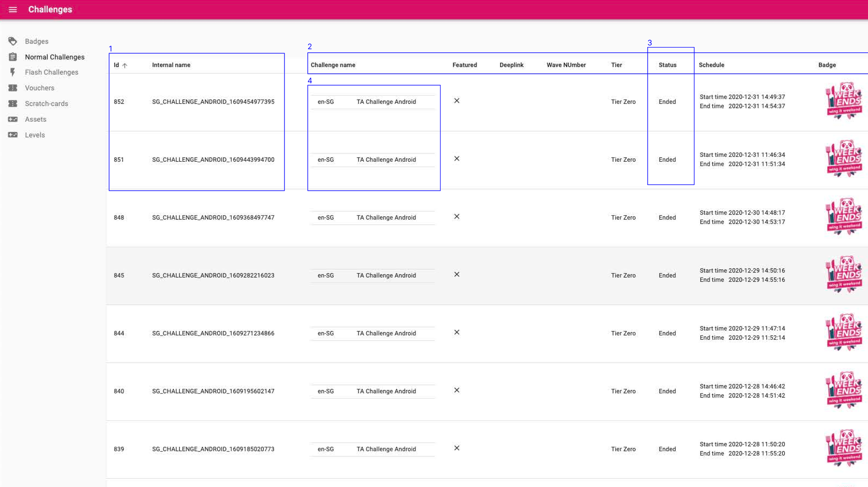This screenshot has width=868, height=487.
Task: Click the Levels sidebar icon
Action: [x=13, y=135]
